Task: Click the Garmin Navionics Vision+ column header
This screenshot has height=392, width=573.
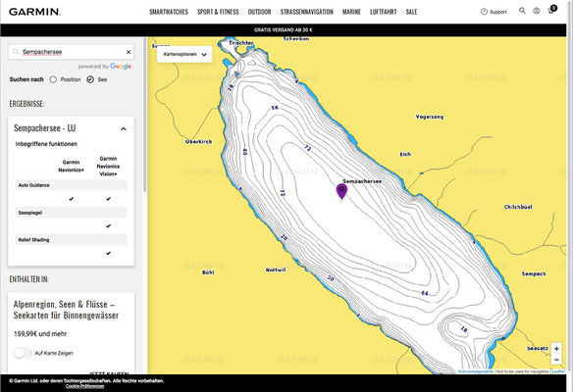Action: [x=108, y=166]
